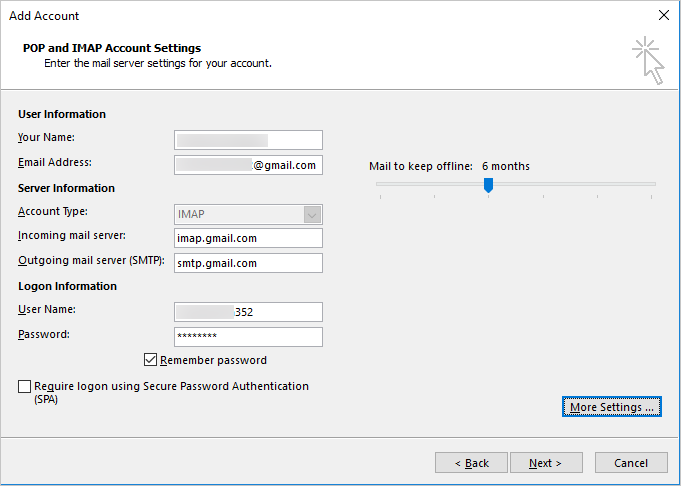Click the User Name text field
This screenshot has height=486, width=681.
[x=248, y=312]
